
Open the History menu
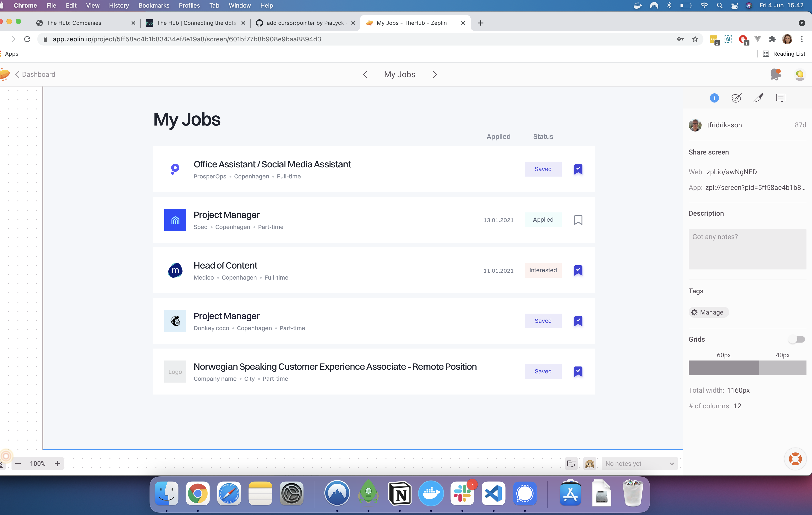119,5
